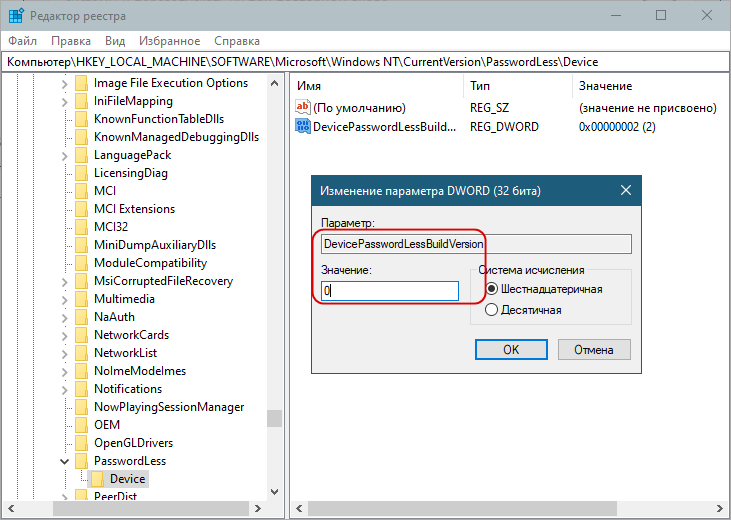Open the Избранное menu
The image size is (731, 520).
tap(170, 41)
